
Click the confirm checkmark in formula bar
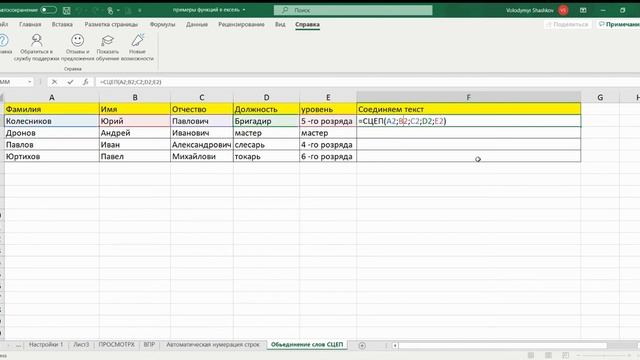tap(70, 82)
